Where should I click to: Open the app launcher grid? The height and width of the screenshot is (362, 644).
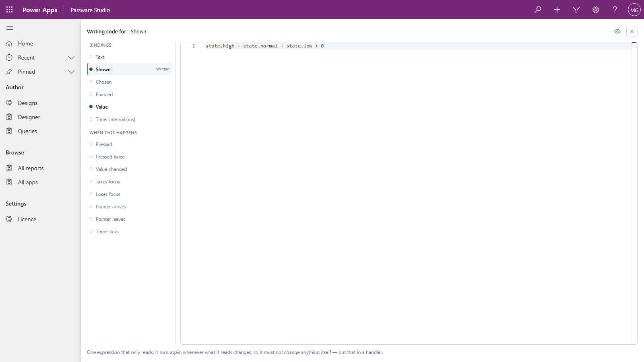coord(10,10)
